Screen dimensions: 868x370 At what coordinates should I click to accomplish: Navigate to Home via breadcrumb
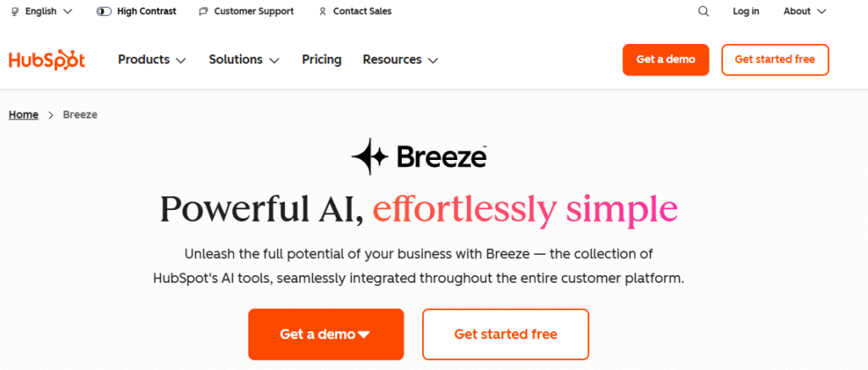(x=24, y=114)
